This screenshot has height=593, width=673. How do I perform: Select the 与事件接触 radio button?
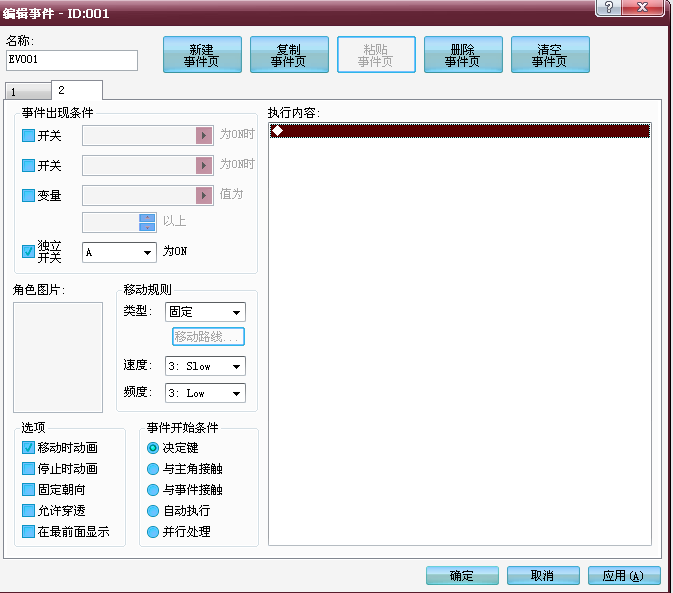coord(153,490)
